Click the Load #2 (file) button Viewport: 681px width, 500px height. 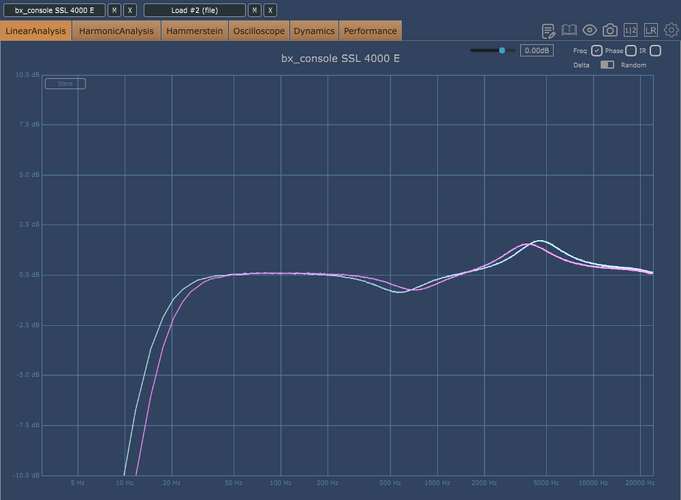pos(195,10)
